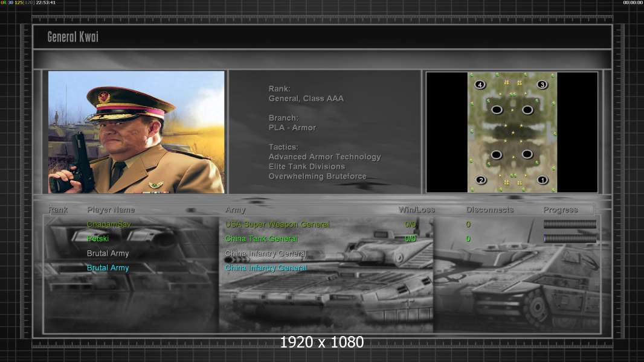The image size is (644, 362).
Task: Click the Army column header
Action: (236, 210)
